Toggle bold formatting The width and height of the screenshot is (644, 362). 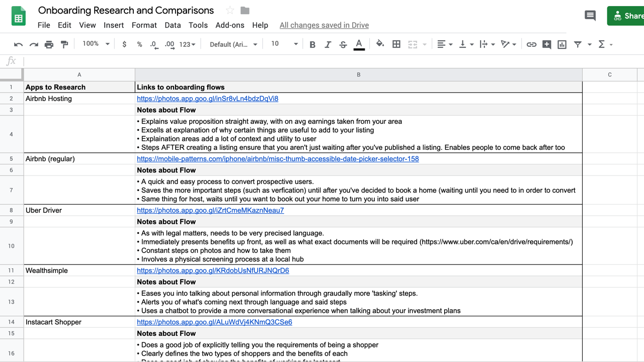point(312,45)
